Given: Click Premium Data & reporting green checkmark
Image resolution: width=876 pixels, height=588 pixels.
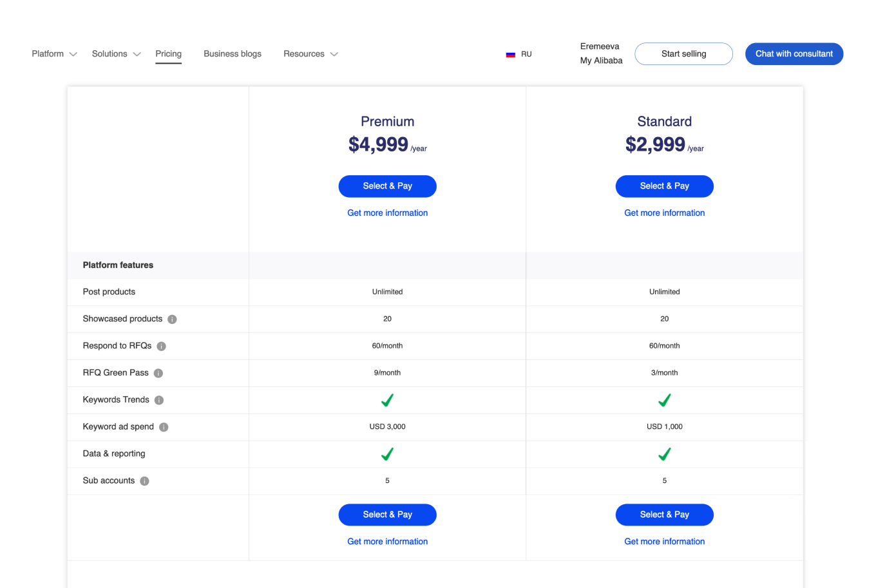Looking at the screenshot, I should pos(387,454).
